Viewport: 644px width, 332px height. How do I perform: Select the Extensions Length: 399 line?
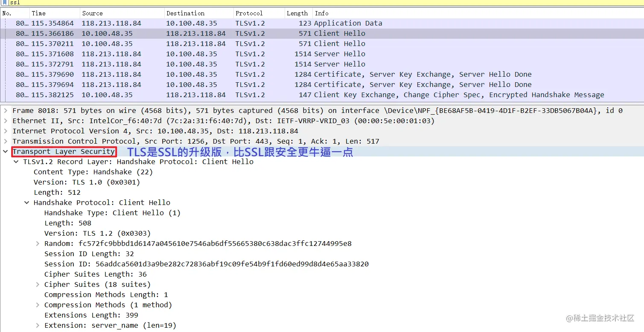pos(91,315)
